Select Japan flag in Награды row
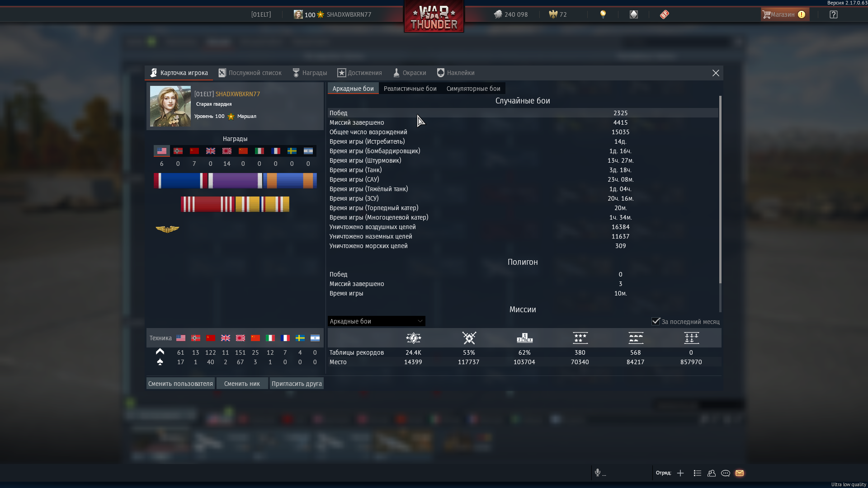The height and width of the screenshot is (488, 868). tap(227, 151)
